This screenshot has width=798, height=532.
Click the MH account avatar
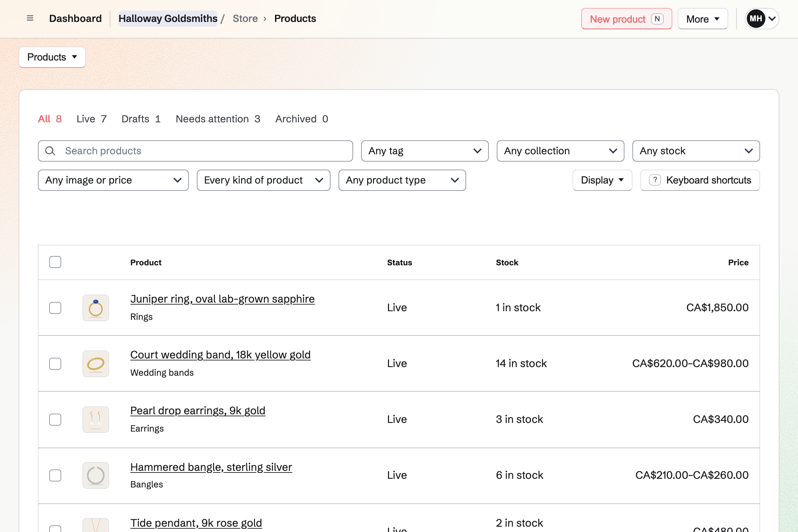click(x=755, y=19)
